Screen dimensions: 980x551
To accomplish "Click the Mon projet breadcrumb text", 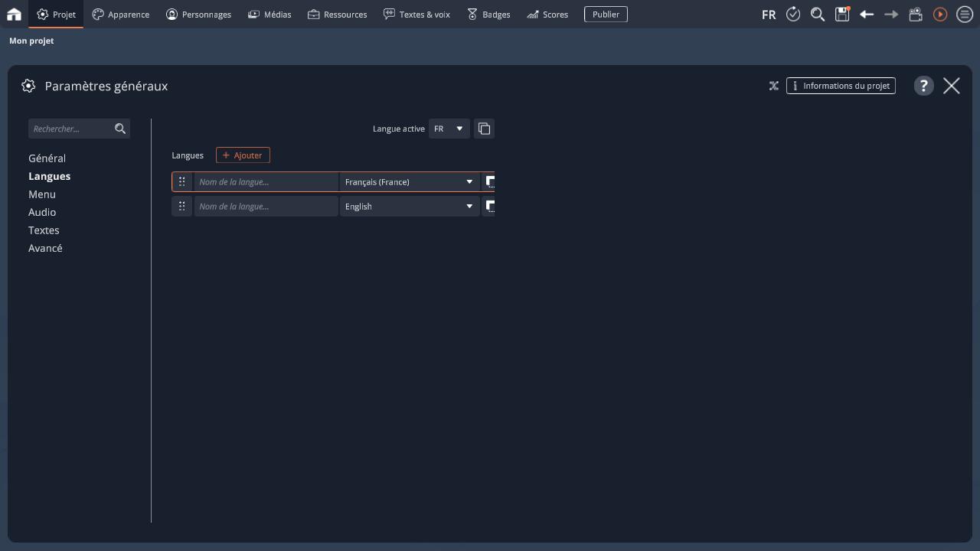I will (x=31, y=41).
